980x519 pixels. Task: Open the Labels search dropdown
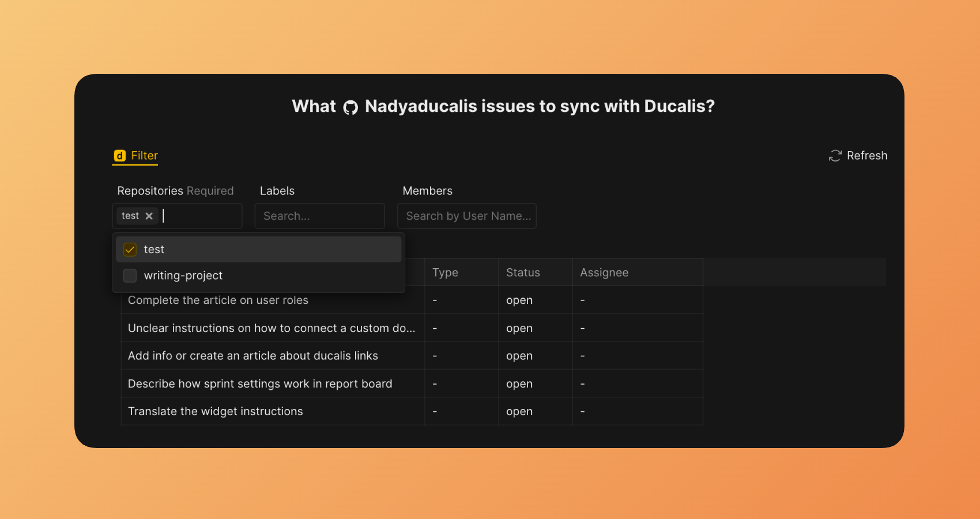tap(319, 216)
